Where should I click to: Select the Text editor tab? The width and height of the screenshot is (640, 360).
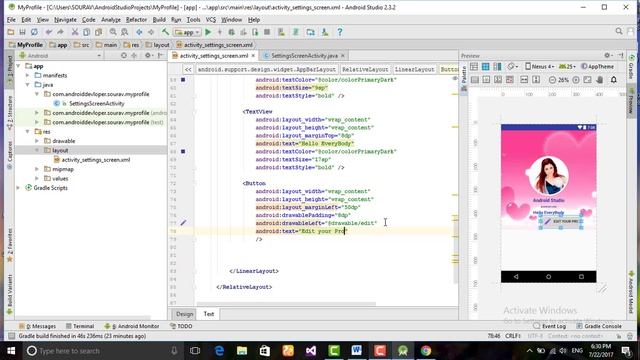[209, 314]
